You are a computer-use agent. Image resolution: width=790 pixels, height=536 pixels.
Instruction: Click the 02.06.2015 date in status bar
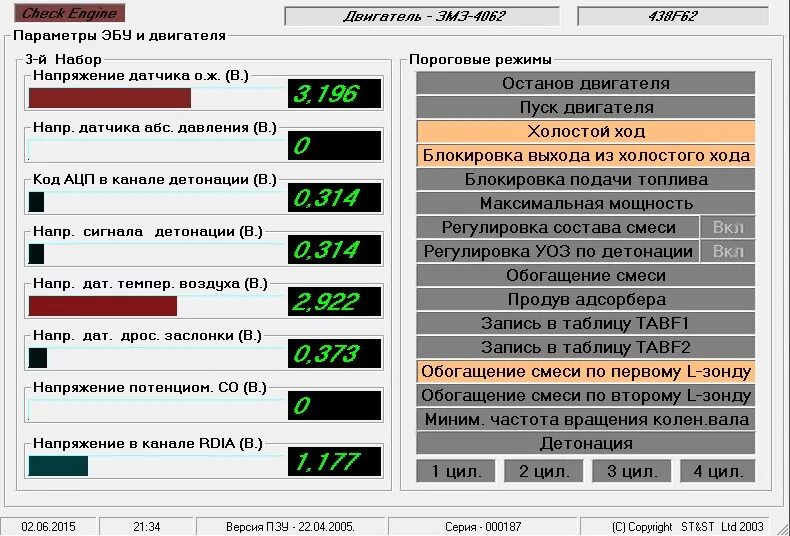(48, 527)
